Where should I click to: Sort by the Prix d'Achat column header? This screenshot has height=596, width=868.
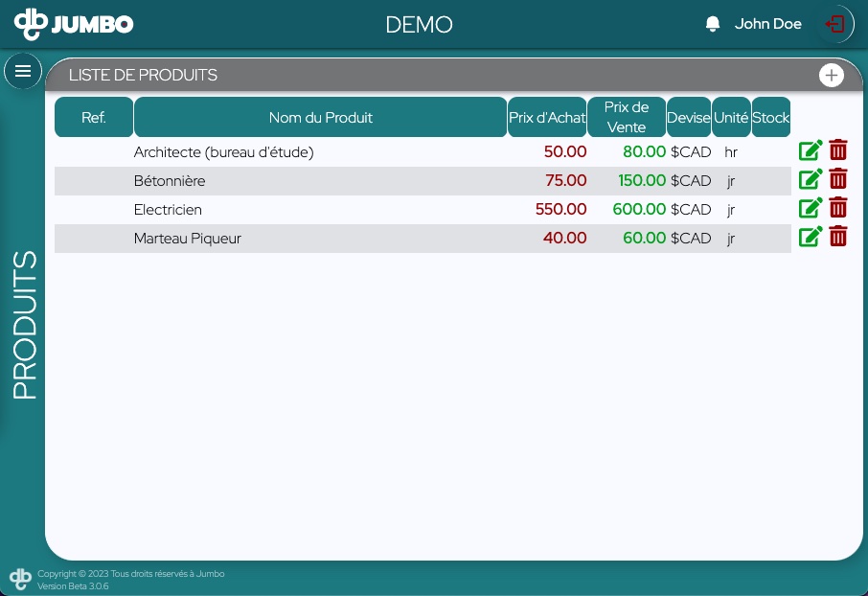(x=547, y=117)
